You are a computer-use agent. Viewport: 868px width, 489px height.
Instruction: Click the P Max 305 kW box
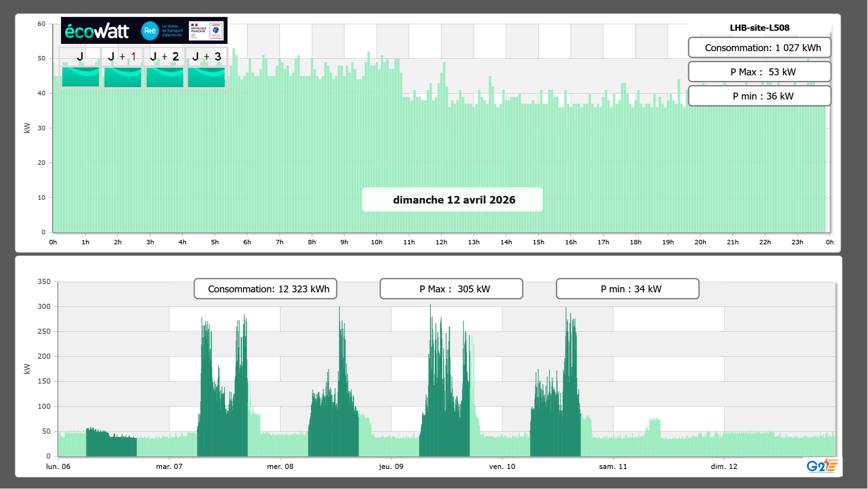451,289
